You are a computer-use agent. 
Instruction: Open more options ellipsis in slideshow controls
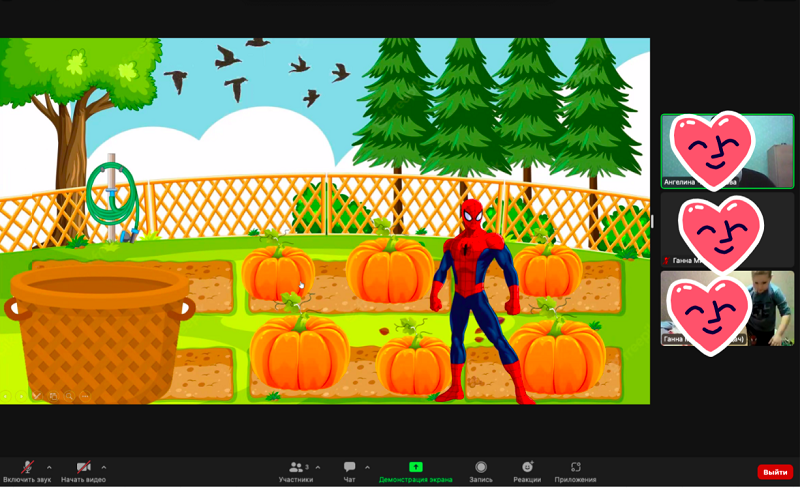84,396
